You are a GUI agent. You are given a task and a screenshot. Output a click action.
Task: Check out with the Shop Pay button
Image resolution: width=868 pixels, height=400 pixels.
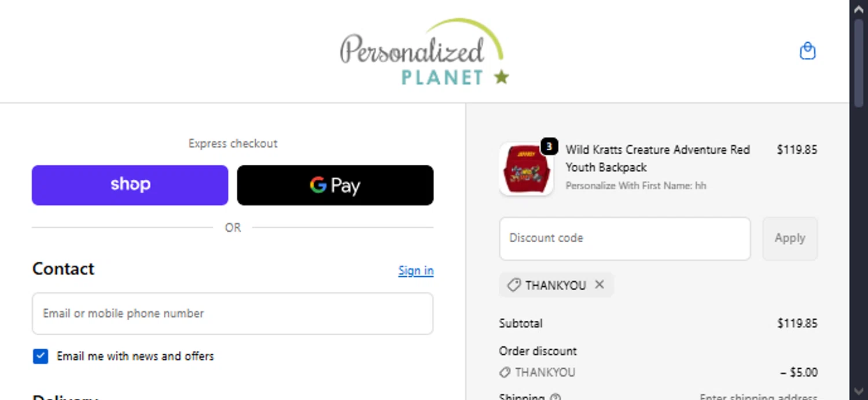tap(130, 185)
